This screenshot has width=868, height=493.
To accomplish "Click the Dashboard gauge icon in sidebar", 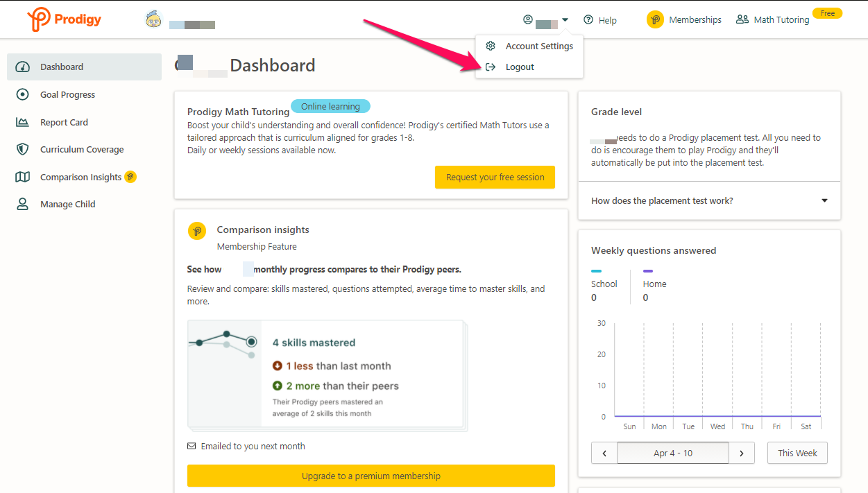I will pyautogui.click(x=23, y=67).
